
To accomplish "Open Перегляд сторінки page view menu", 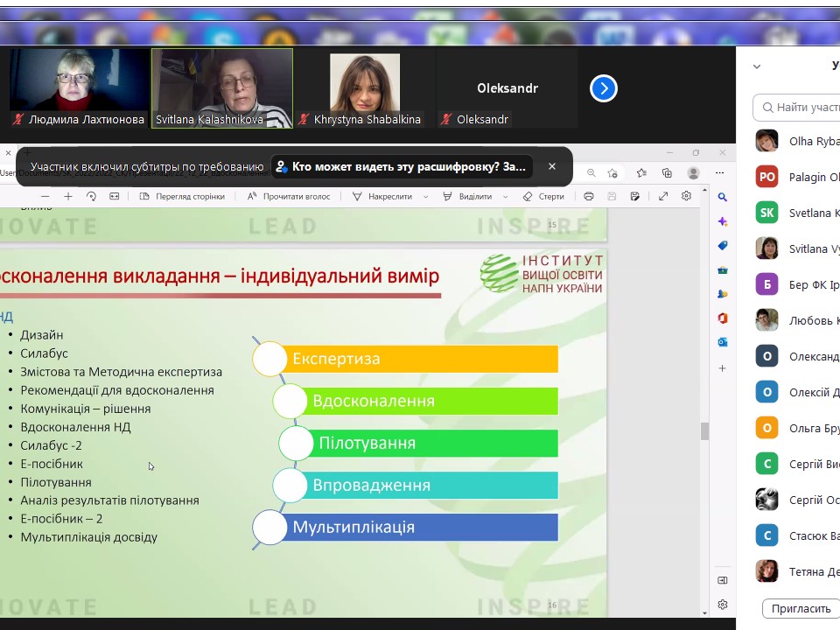I will tap(182, 197).
